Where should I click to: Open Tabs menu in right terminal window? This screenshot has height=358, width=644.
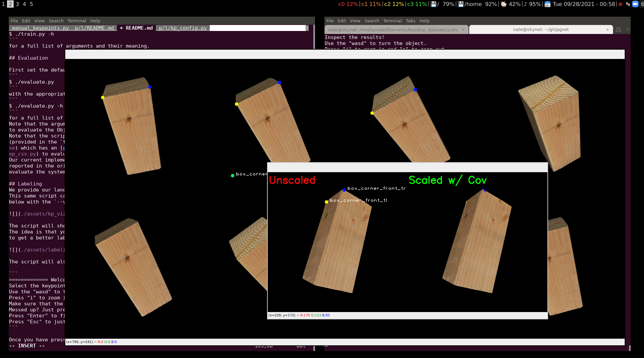click(x=411, y=21)
